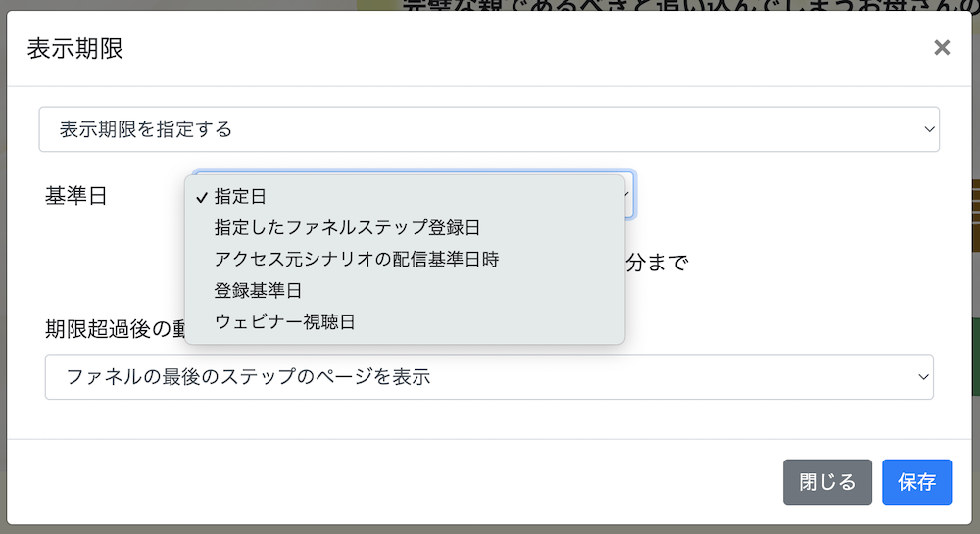Close the 表示期限 dialog with the X icon

coord(942,48)
